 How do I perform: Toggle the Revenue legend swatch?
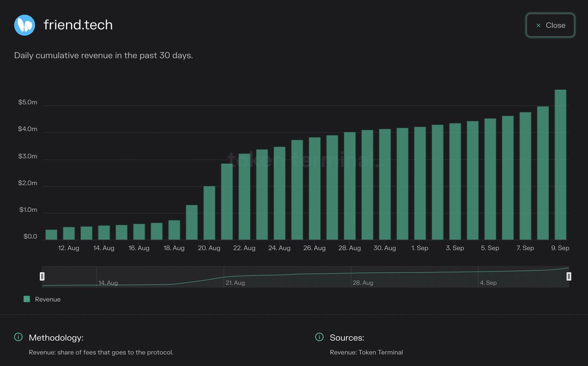27,299
